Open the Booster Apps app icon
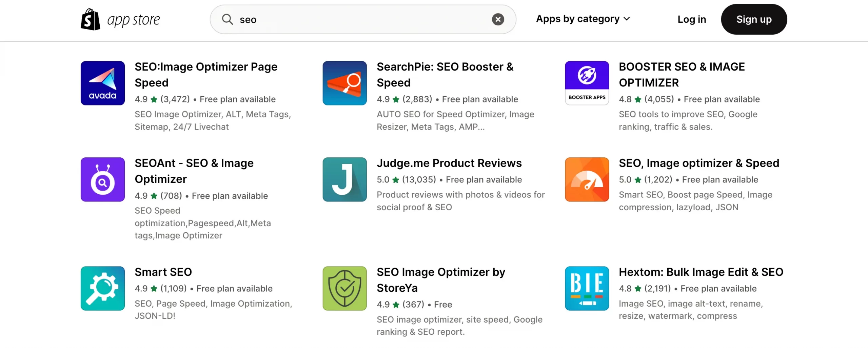The height and width of the screenshot is (348, 868). tap(587, 83)
